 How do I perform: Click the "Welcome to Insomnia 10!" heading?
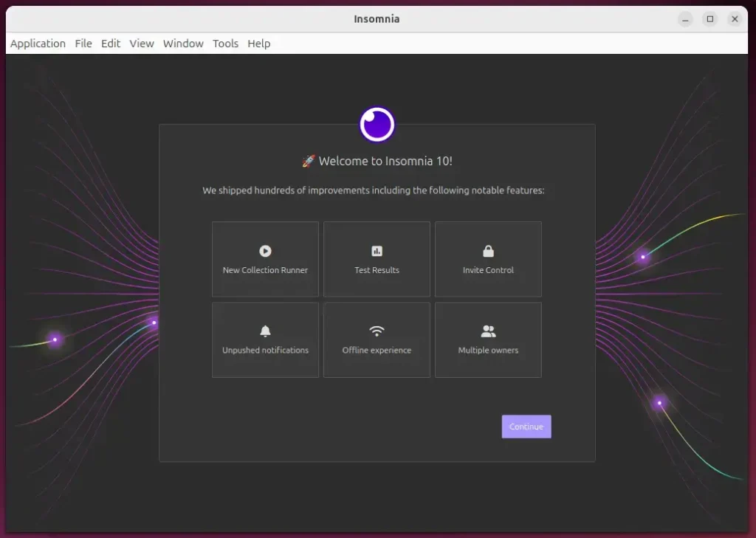(385, 161)
